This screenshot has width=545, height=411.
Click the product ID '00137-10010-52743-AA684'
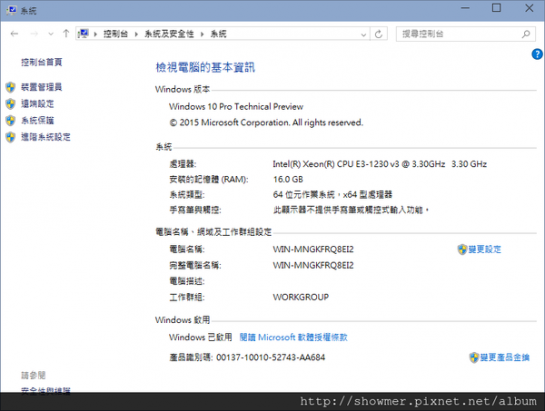(x=271, y=357)
